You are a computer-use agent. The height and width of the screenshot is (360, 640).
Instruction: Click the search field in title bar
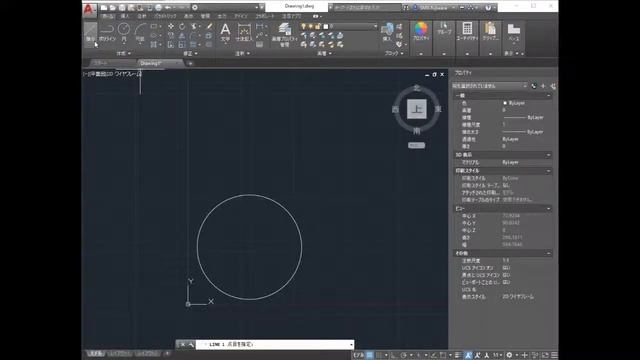click(367, 7)
